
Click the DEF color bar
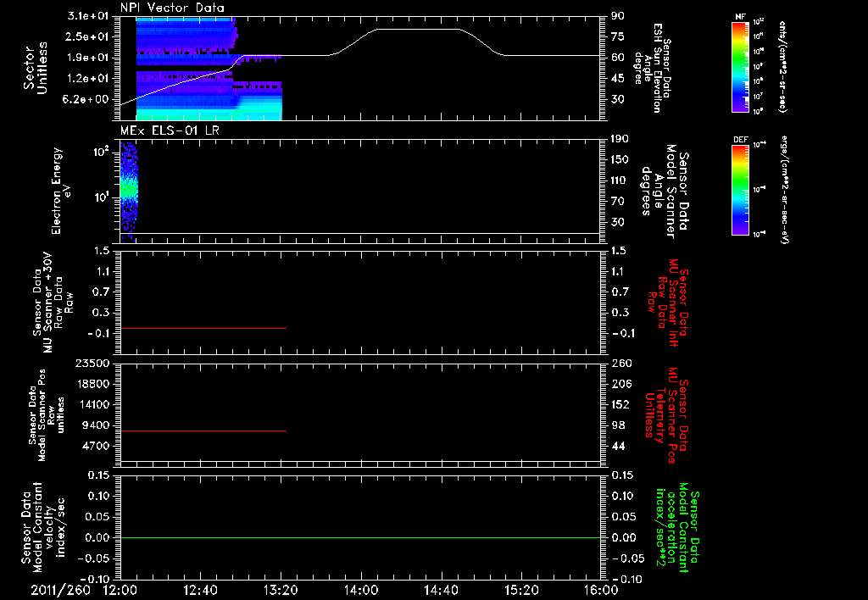741,190
